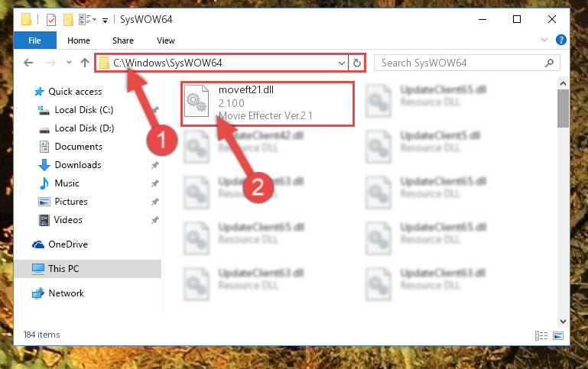Click the search magnifier icon
Image resolution: width=588 pixels, height=369 pixels.
549,63
